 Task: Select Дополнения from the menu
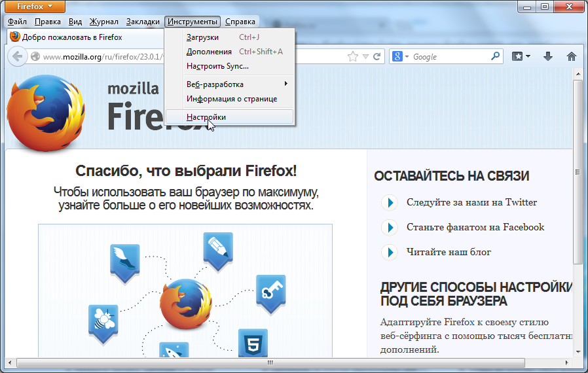[x=229, y=52]
